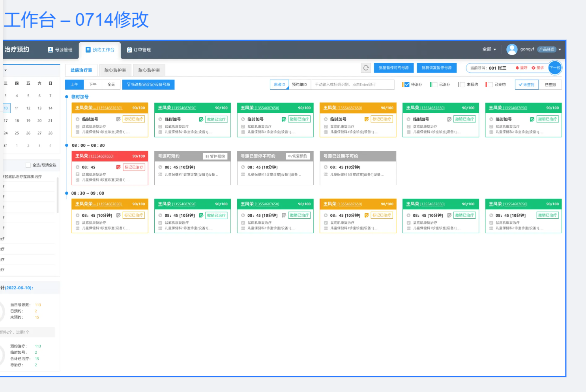Click the 批量暂停可约号源 button
This screenshot has height=392, width=586.
[x=394, y=68]
